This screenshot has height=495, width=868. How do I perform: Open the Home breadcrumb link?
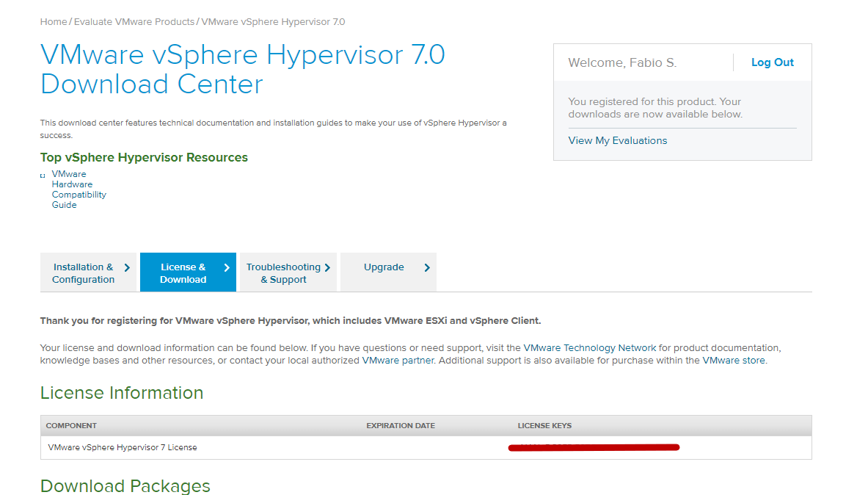53,21
